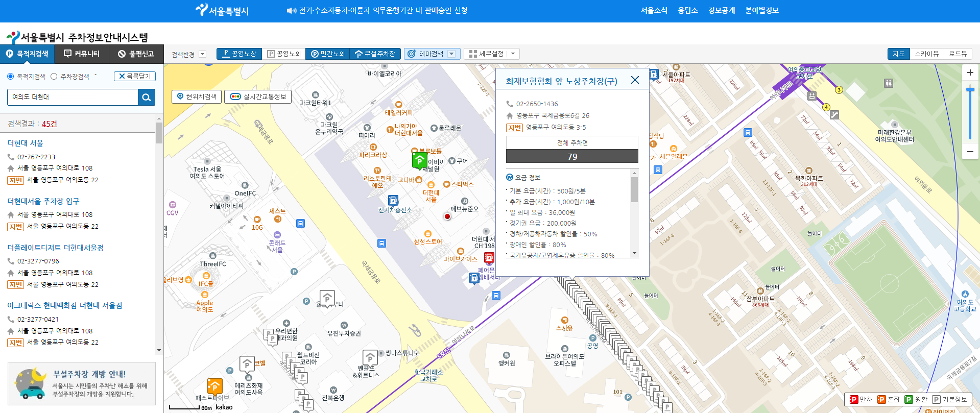Click the fee info scrollbar thumb
This screenshot has height=413, width=980.
634,189
